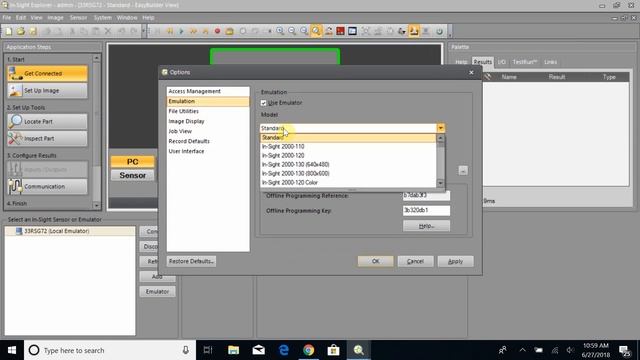
Task: Switch to the Links tab in Palette
Action: (550, 62)
